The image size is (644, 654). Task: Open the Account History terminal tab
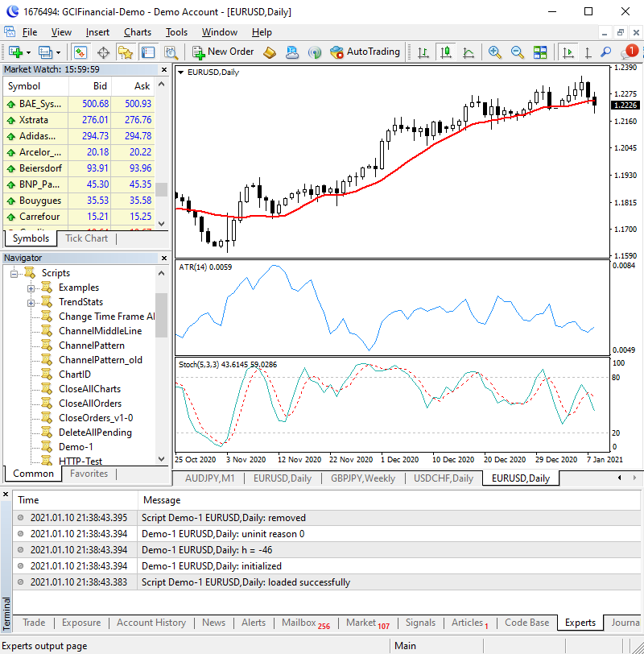click(x=151, y=623)
